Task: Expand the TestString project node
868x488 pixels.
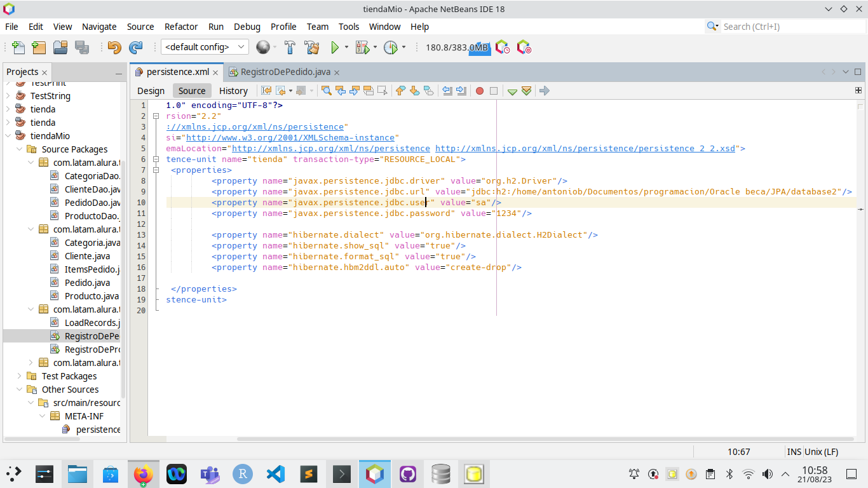Action: (8, 95)
